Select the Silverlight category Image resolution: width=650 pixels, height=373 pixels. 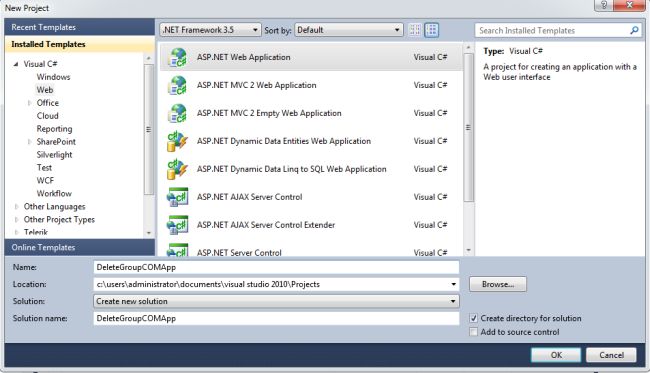(54, 155)
